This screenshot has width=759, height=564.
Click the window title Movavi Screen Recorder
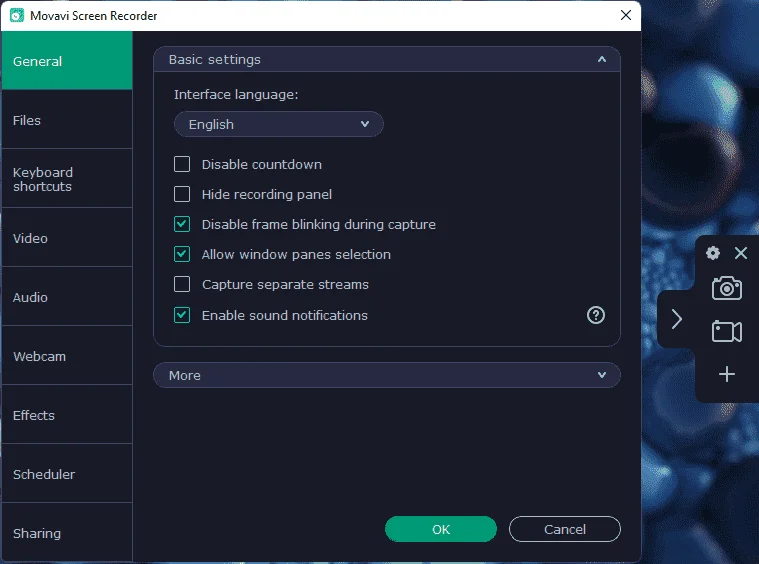tap(93, 15)
